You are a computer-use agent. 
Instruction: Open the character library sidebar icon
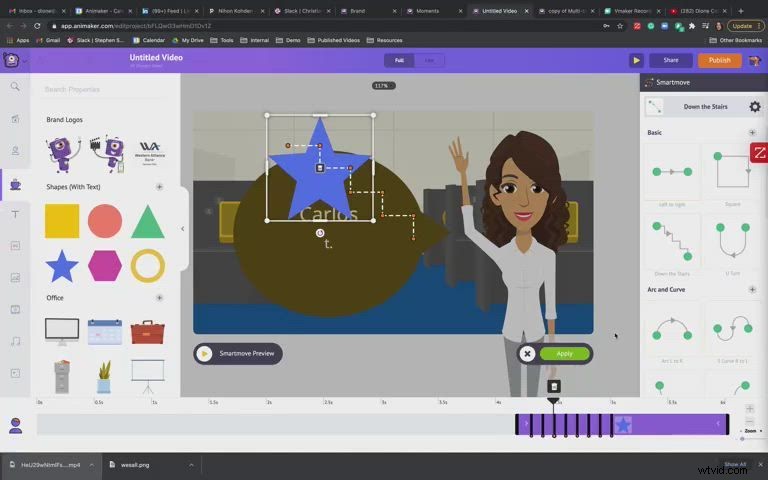tap(15, 150)
